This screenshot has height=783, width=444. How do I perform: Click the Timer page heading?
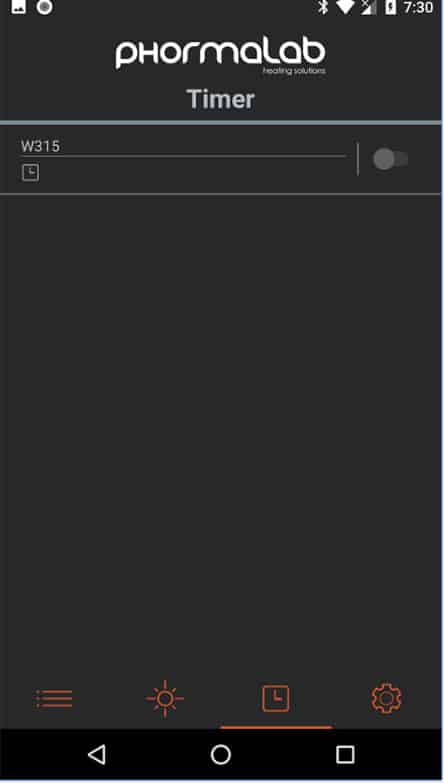[x=221, y=99]
